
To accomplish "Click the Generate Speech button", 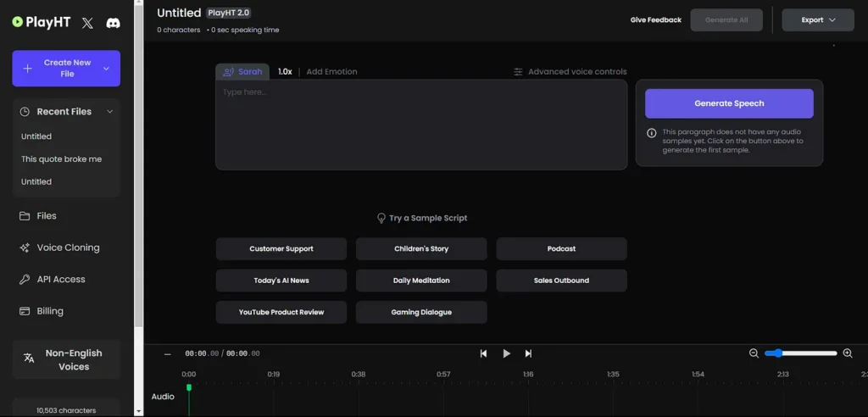I will pyautogui.click(x=728, y=103).
